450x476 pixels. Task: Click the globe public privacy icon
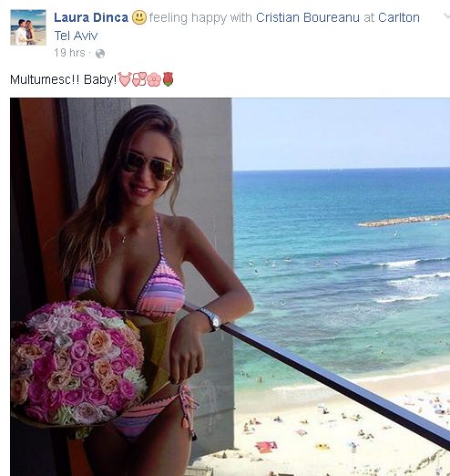point(100,54)
